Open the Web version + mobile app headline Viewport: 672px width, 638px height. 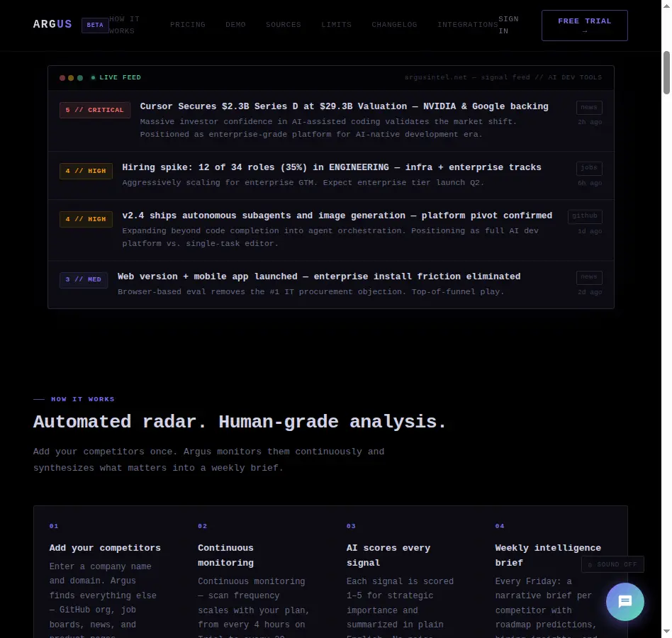(x=319, y=276)
